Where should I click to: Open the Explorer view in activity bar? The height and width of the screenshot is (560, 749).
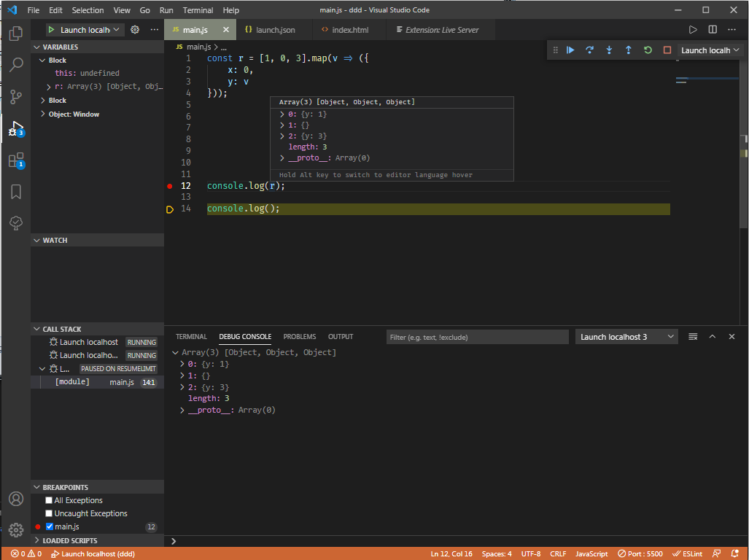16,33
